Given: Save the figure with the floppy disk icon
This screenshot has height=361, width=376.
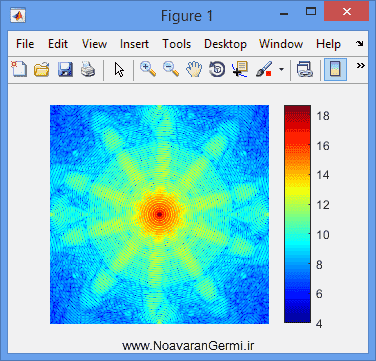Looking at the screenshot, I should [65, 69].
